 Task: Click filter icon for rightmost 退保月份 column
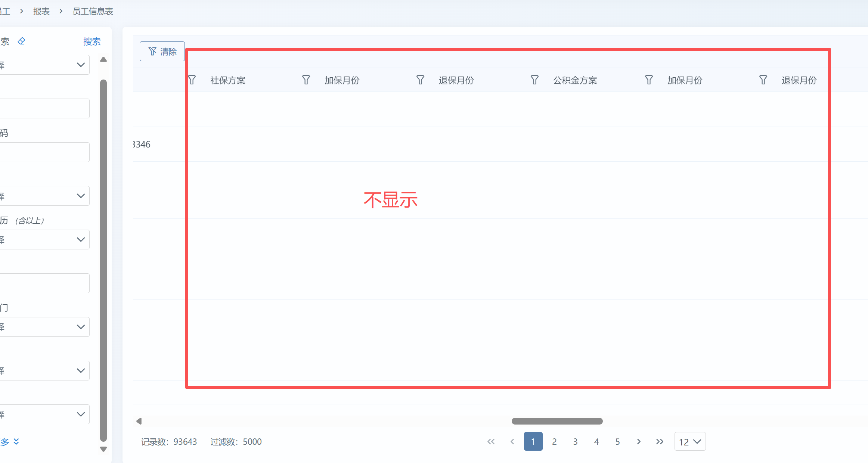pos(763,80)
